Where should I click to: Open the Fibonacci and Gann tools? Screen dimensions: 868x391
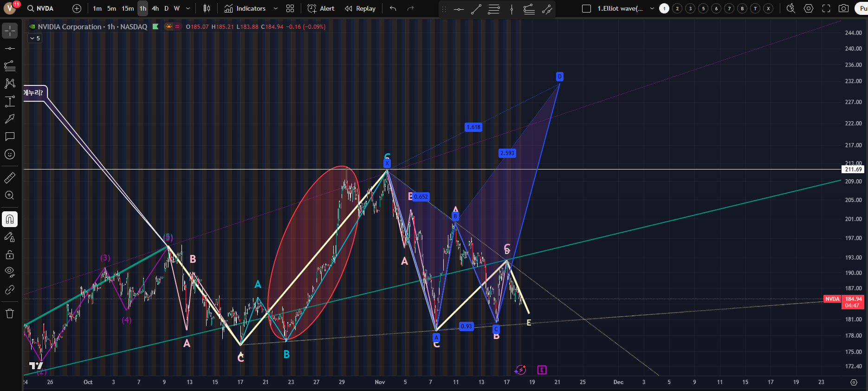coord(10,66)
